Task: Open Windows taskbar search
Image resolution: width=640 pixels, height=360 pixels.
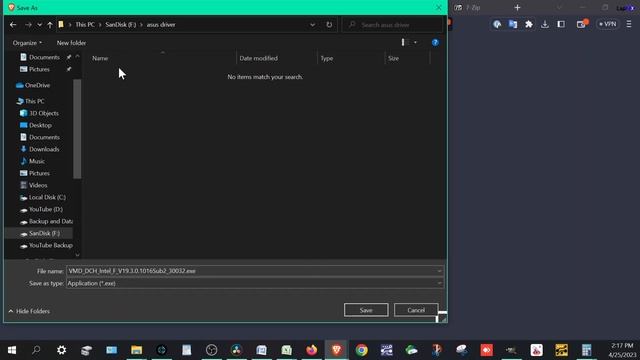Action: click(36, 350)
